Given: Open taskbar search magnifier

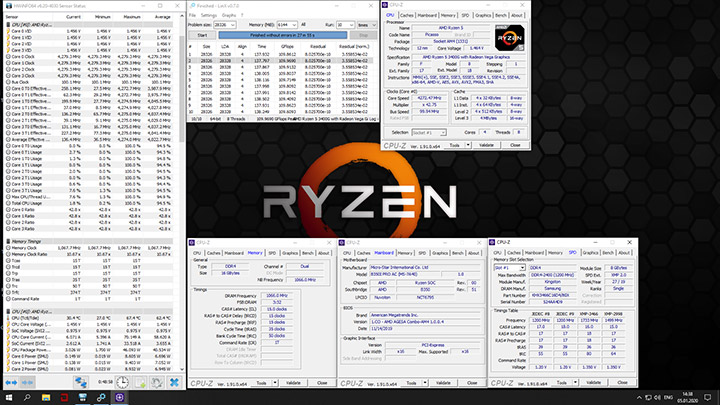Looking at the screenshot, I should [x=27, y=398].
